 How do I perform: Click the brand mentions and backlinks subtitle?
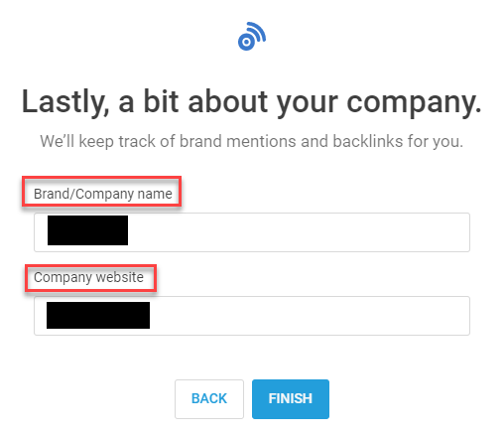tap(252, 141)
